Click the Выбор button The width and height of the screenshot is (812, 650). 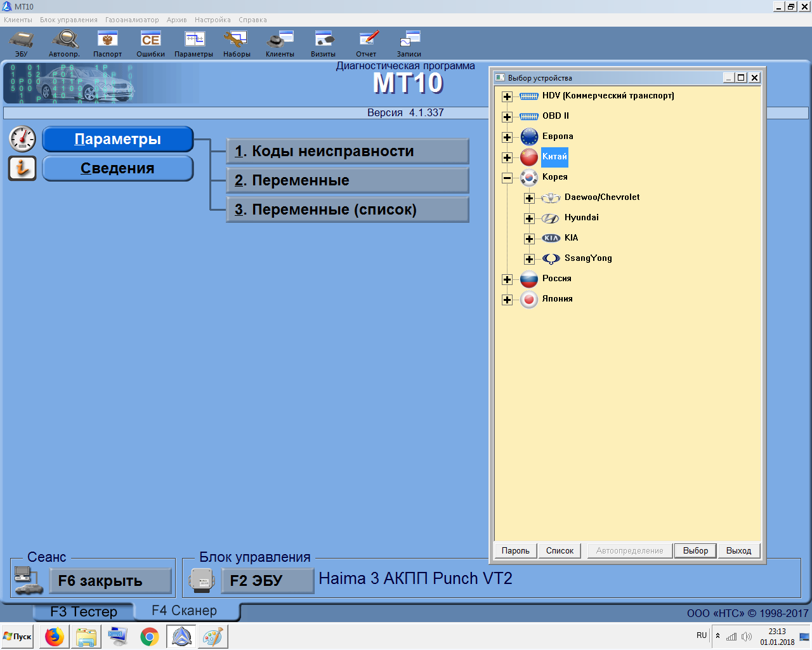pyautogui.click(x=695, y=550)
